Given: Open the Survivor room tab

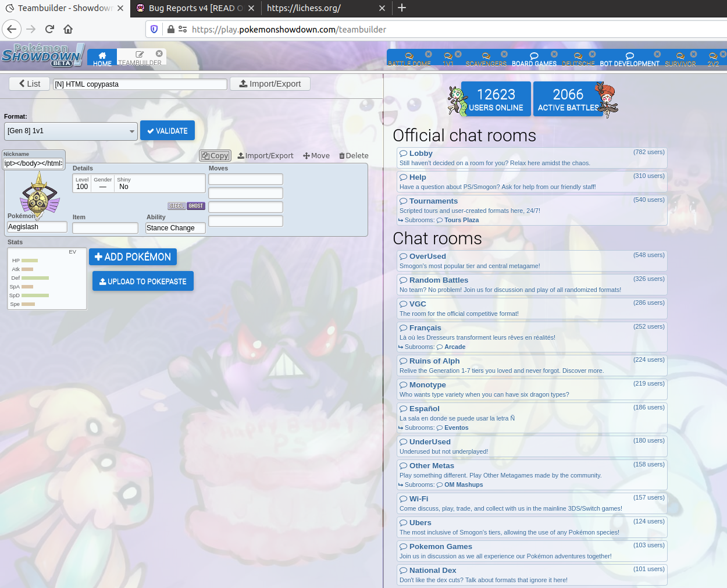Looking at the screenshot, I should (x=680, y=59).
